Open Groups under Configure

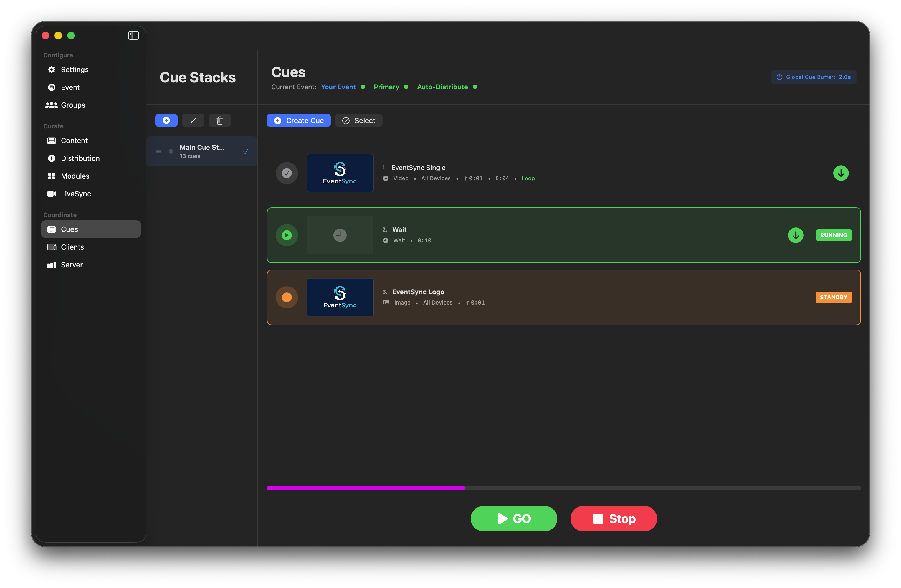[73, 105]
